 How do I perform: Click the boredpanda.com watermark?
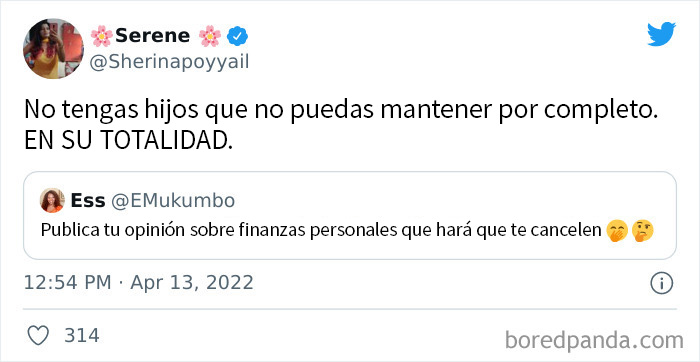594,341
